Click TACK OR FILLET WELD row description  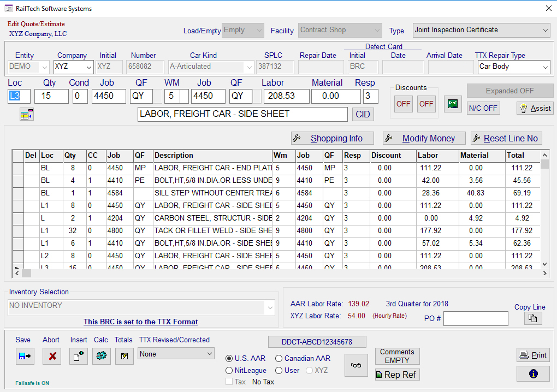[x=213, y=231]
